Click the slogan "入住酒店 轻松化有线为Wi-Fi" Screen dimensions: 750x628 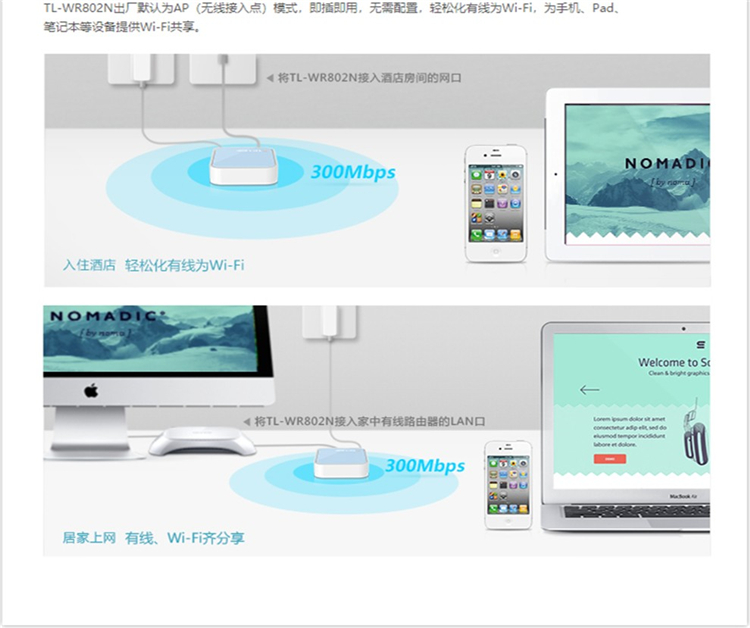tap(154, 265)
